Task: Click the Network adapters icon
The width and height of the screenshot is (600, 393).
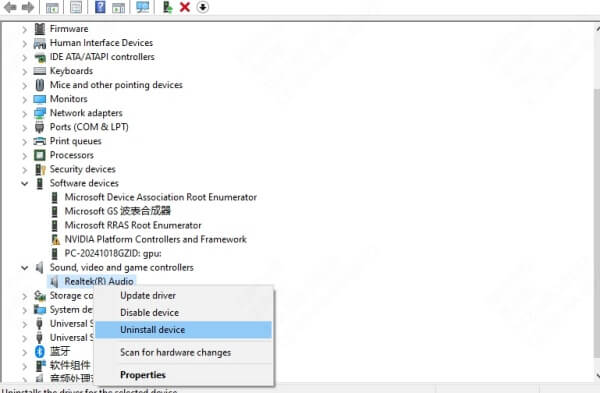Action: tap(40, 113)
